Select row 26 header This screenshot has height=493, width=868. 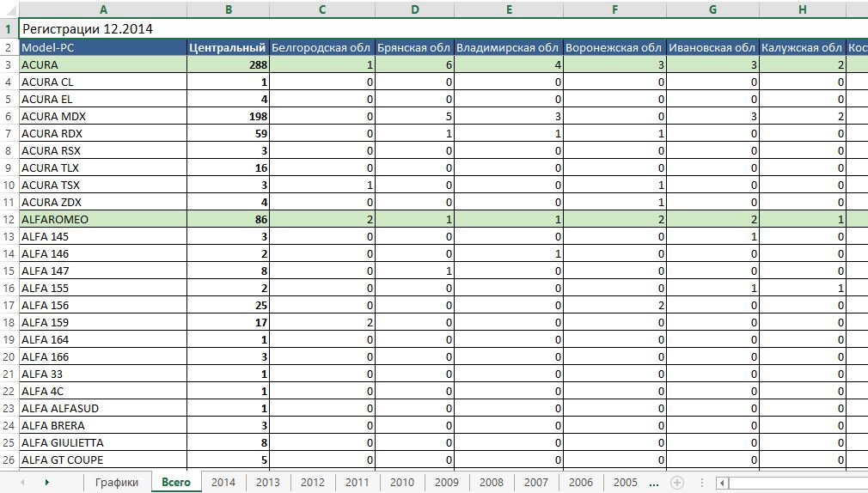point(9,460)
